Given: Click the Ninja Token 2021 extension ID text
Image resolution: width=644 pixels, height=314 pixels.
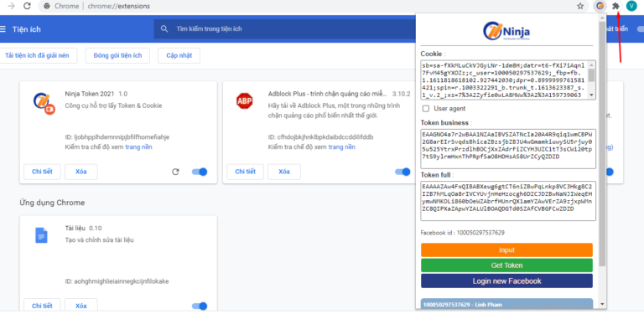Looking at the screenshot, I should [117, 137].
